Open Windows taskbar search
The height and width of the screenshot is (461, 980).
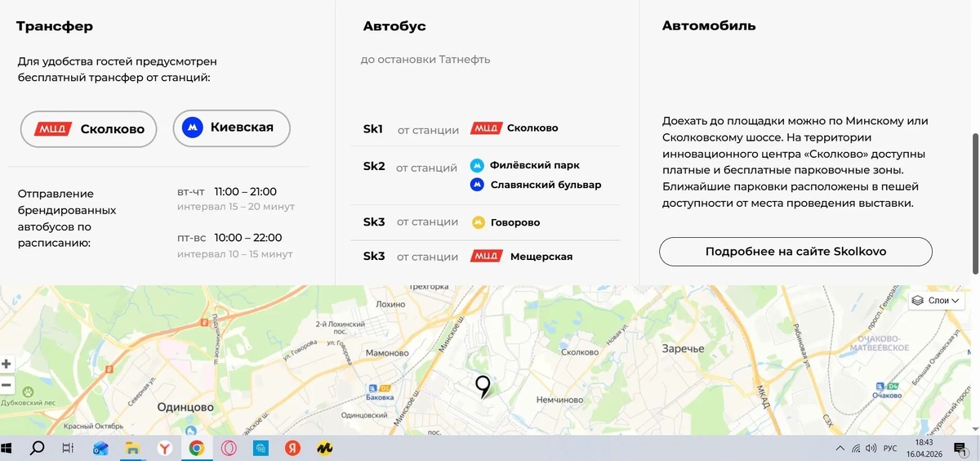[37, 449]
